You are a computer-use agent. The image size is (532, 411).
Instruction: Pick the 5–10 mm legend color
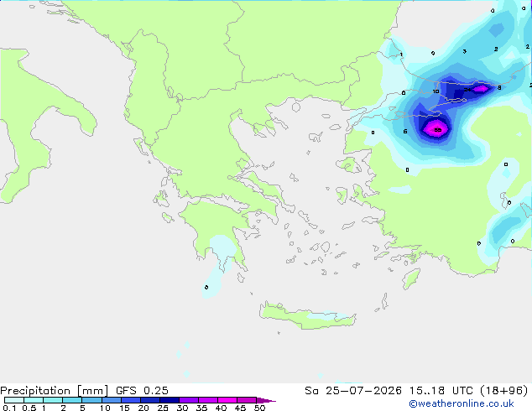(x=91, y=400)
